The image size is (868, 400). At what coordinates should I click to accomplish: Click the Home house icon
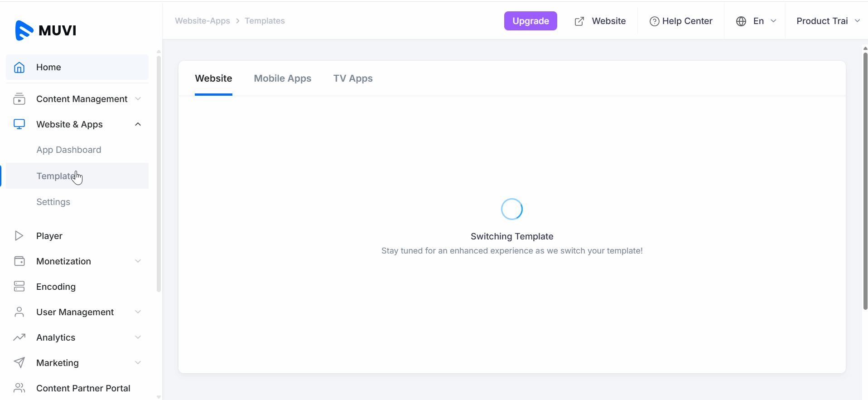19,67
